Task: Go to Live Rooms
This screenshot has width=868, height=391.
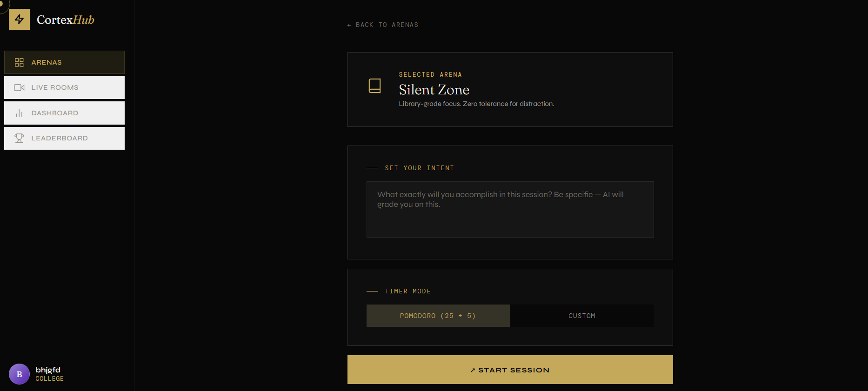Action: [x=64, y=87]
